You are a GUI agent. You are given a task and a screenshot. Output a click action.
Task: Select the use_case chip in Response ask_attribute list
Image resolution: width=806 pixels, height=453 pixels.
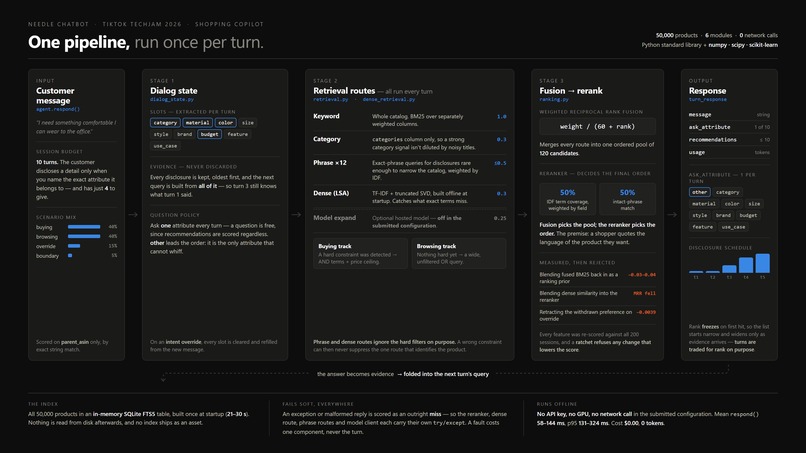tap(733, 227)
